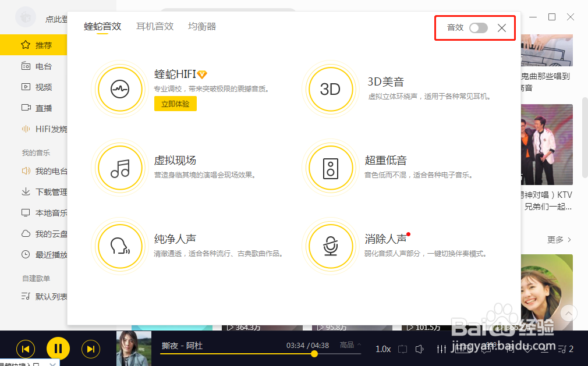Click the 我的电台 speaker icon

[26, 171]
